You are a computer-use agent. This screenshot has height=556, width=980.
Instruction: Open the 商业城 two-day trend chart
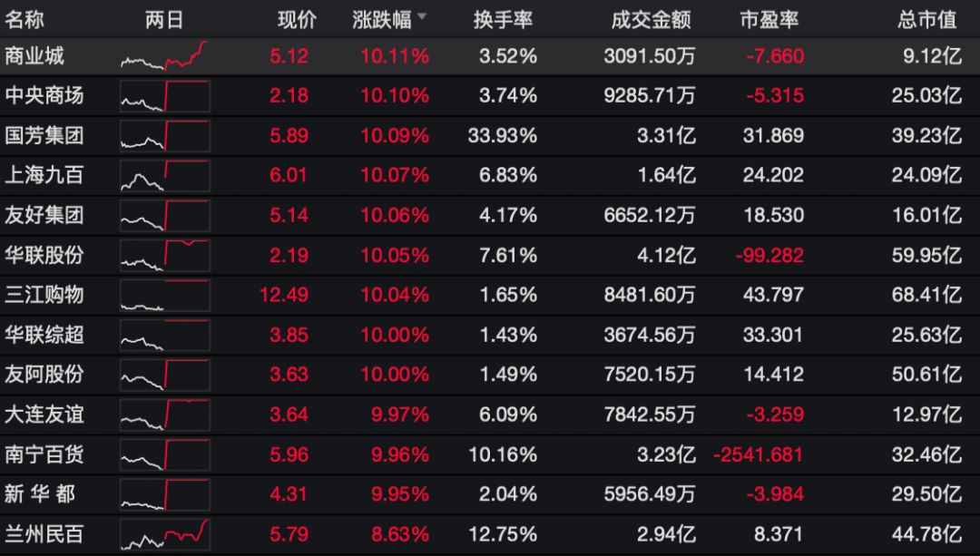[x=164, y=56]
